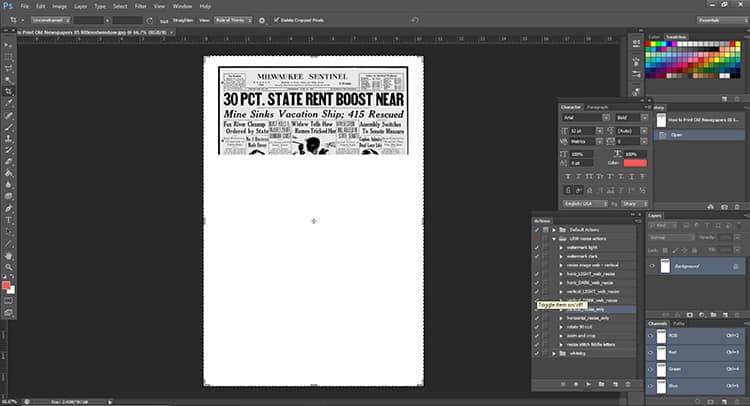Select the Eraser tool
Screen dimensions: 750x406
click(9, 162)
